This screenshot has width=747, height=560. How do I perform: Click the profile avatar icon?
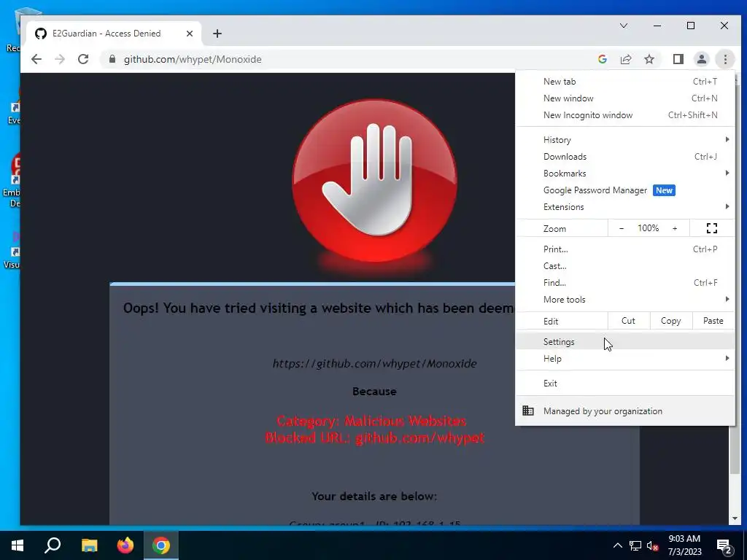701,59
